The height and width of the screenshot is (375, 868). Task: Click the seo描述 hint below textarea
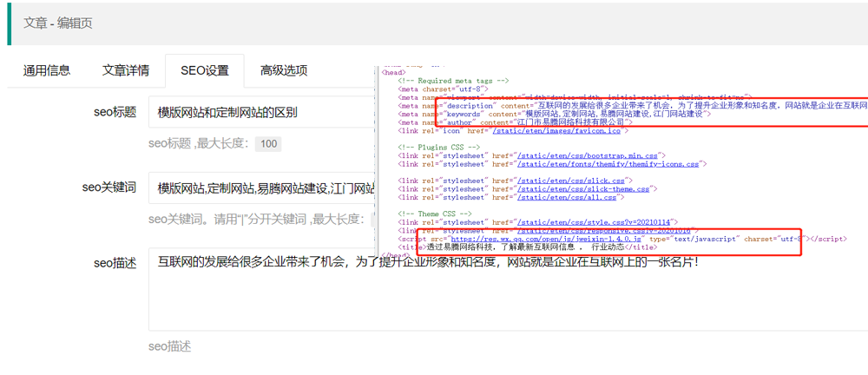coord(170,346)
